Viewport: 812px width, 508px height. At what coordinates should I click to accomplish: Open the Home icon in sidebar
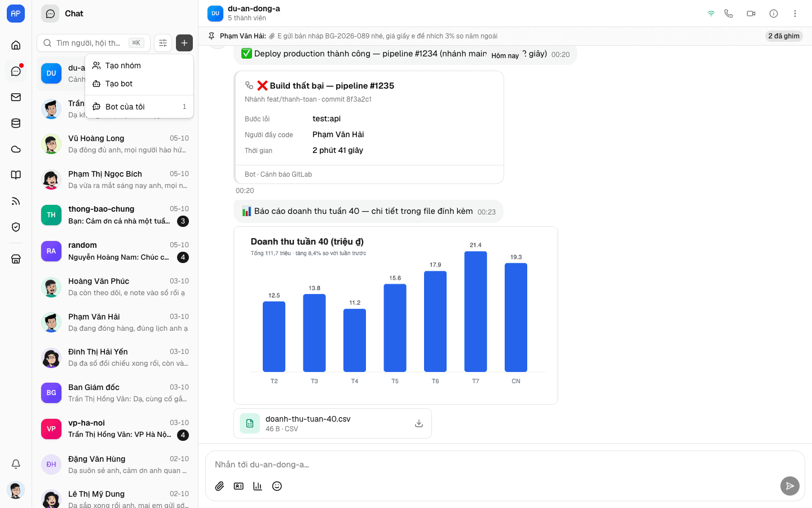click(x=16, y=45)
